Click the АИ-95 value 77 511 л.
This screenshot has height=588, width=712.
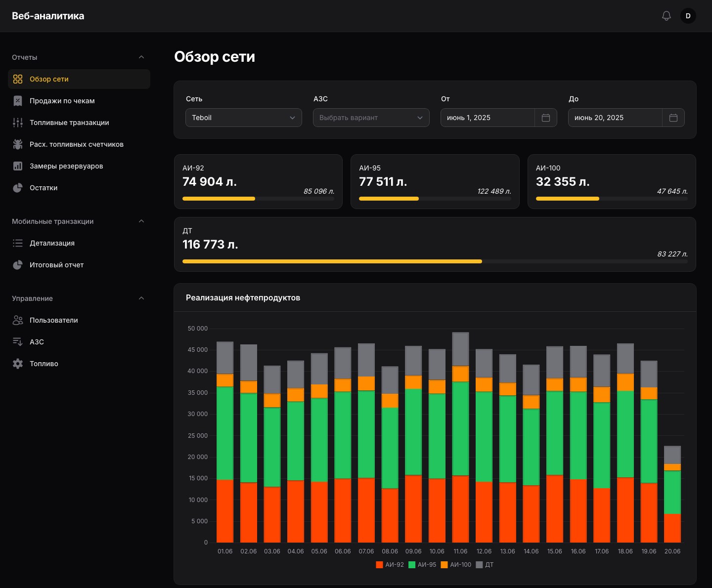pyautogui.click(x=383, y=182)
